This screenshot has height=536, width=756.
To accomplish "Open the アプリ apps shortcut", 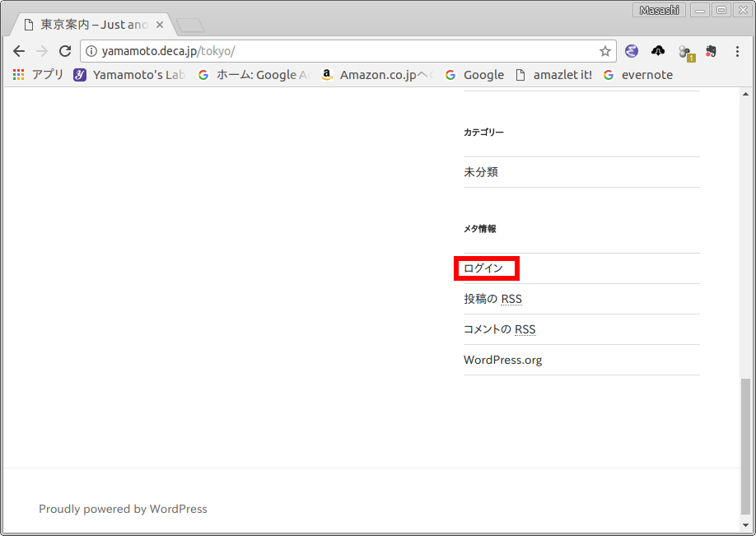I will pyautogui.click(x=38, y=75).
